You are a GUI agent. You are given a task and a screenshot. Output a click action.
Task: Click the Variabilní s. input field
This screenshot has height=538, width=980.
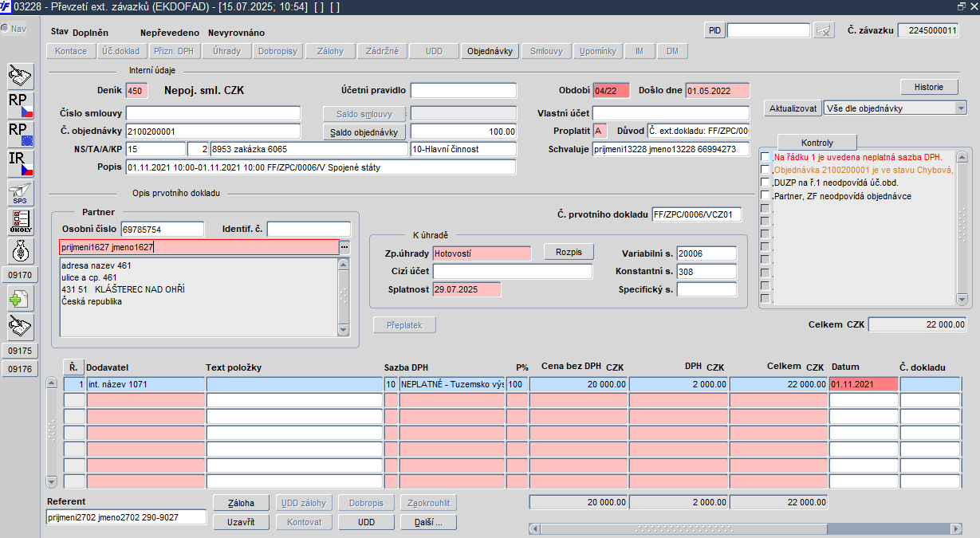coord(706,253)
